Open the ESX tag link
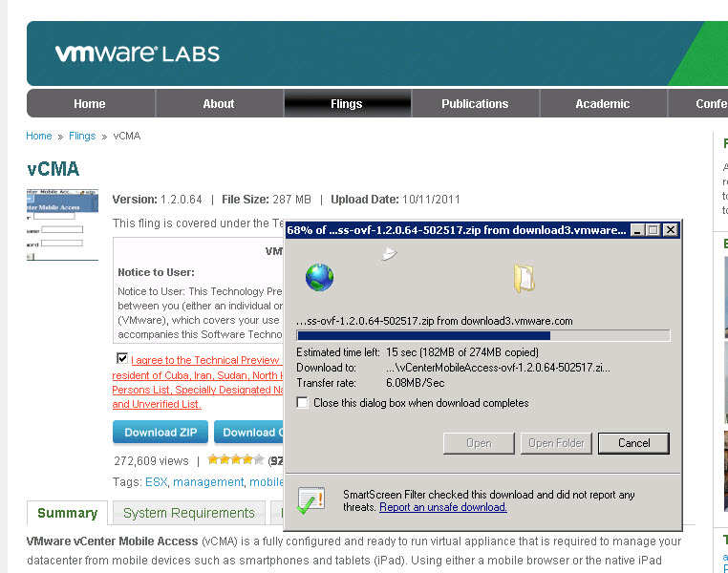This screenshot has height=573, width=728. (156, 482)
